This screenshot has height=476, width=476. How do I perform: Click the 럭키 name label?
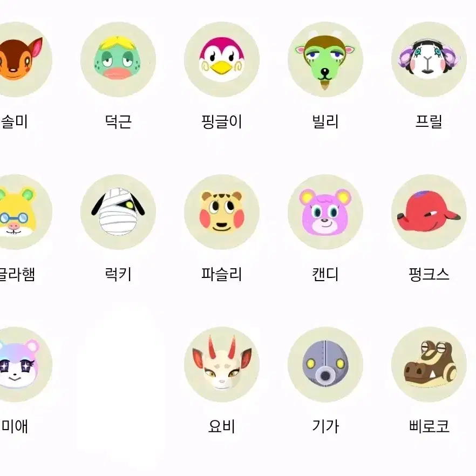click(x=118, y=274)
